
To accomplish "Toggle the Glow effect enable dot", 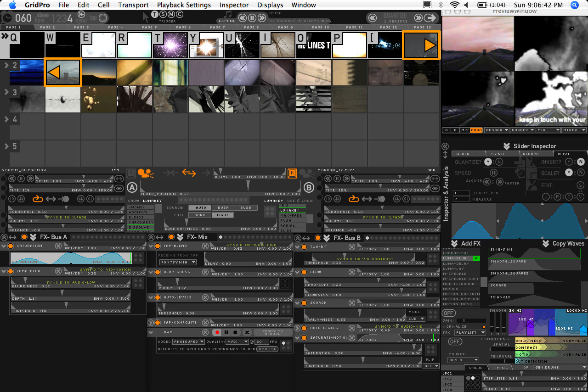I will pyautogui.click(x=304, y=272).
